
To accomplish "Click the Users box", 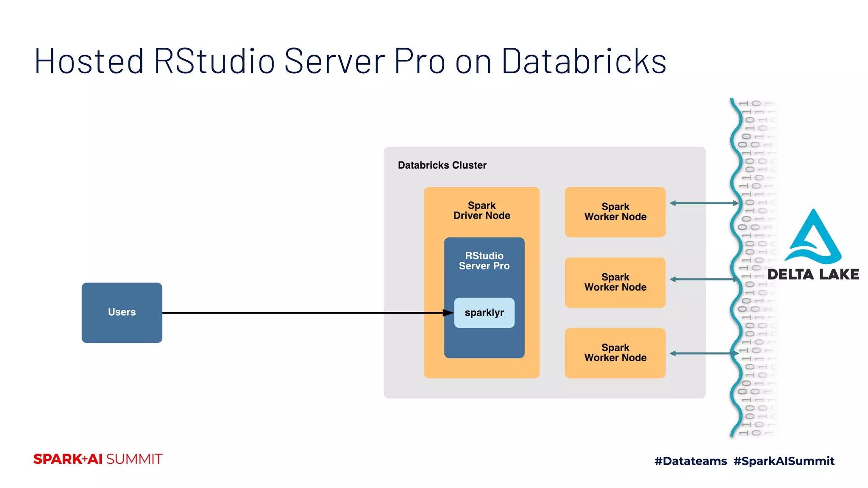I will pyautogui.click(x=122, y=313).
